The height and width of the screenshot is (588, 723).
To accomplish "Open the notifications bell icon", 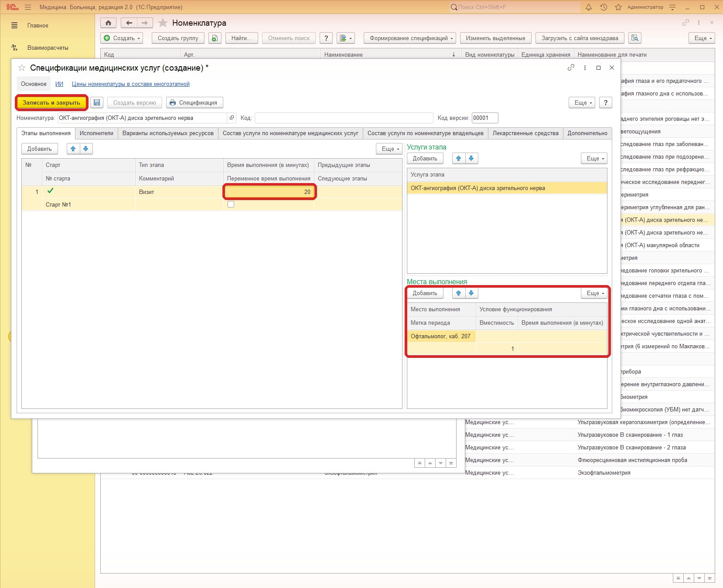I will pos(589,7).
